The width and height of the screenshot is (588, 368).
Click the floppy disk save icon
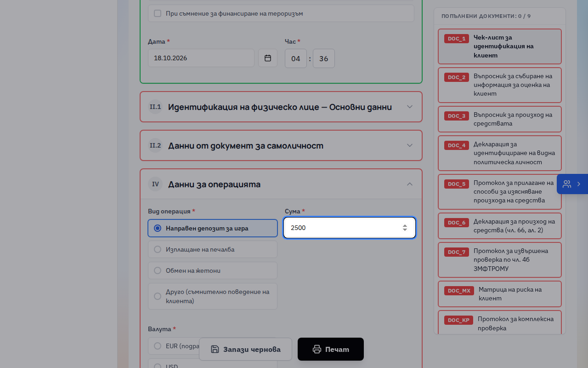(x=215, y=349)
